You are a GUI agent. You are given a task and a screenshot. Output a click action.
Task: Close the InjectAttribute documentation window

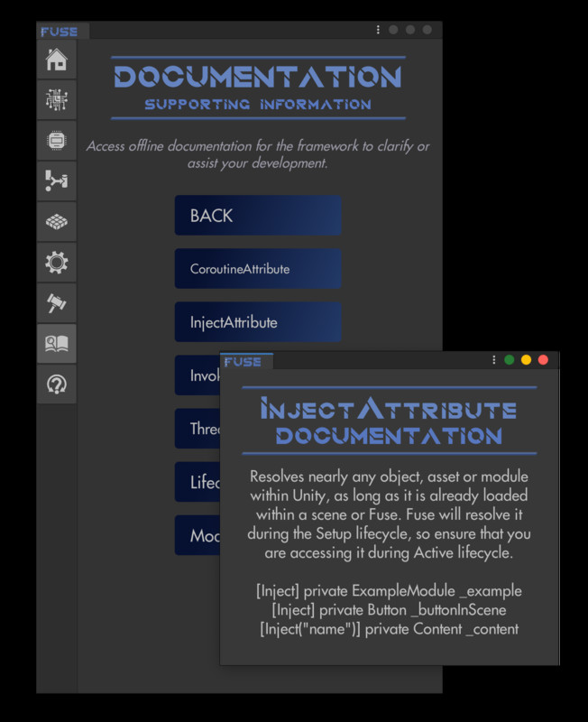[543, 360]
